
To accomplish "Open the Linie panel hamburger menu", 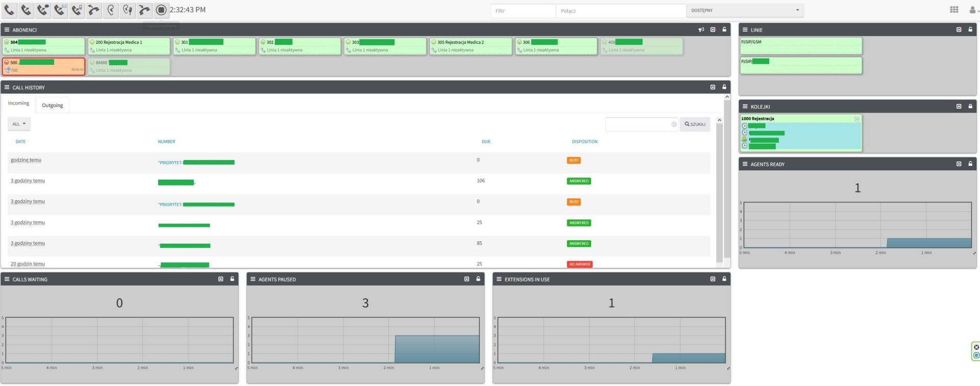I will pos(745,30).
